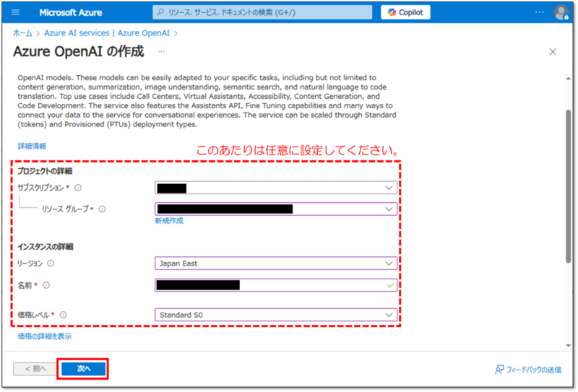This screenshot has width=578, height=392.
Task: Open the user account avatar
Action: [561, 12]
